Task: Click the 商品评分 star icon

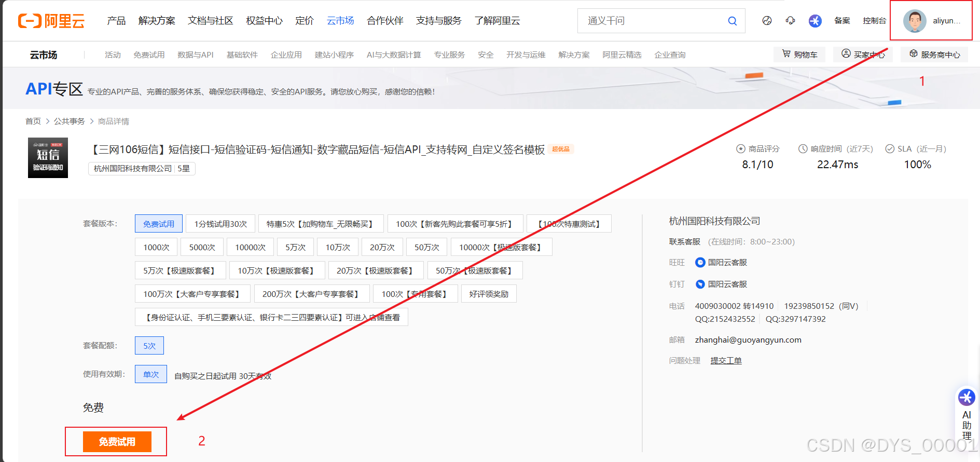Action: [x=740, y=149]
